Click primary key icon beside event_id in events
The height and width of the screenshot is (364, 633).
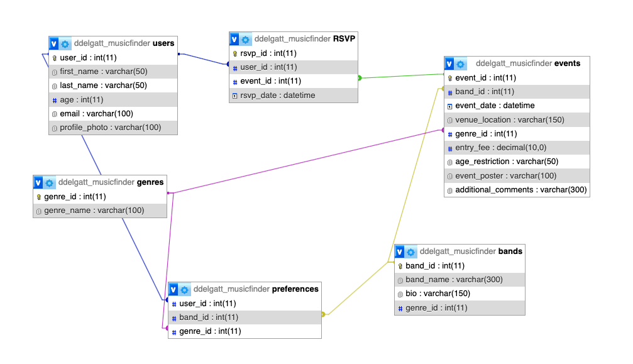pos(449,78)
